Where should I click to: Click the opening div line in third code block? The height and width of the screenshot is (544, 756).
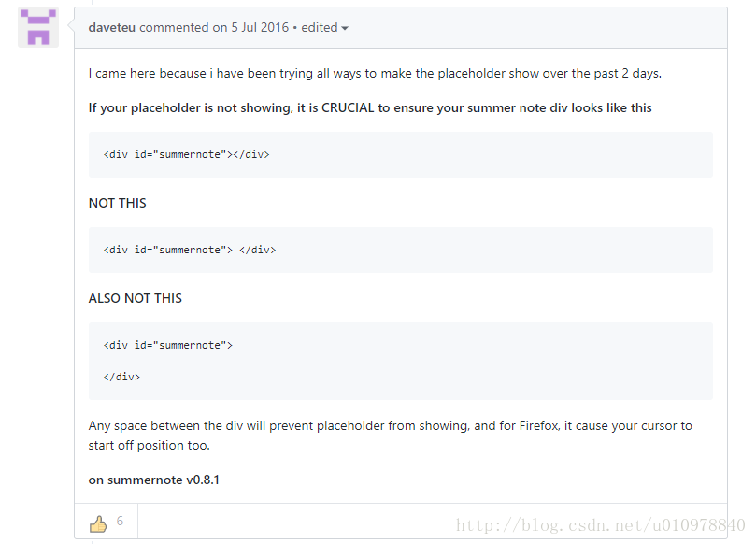[x=168, y=345]
